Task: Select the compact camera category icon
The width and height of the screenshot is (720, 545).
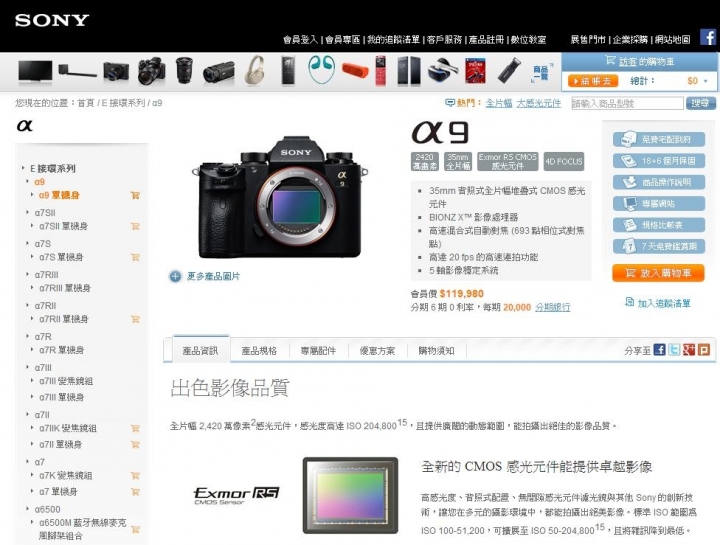Action: (x=116, y=72)
